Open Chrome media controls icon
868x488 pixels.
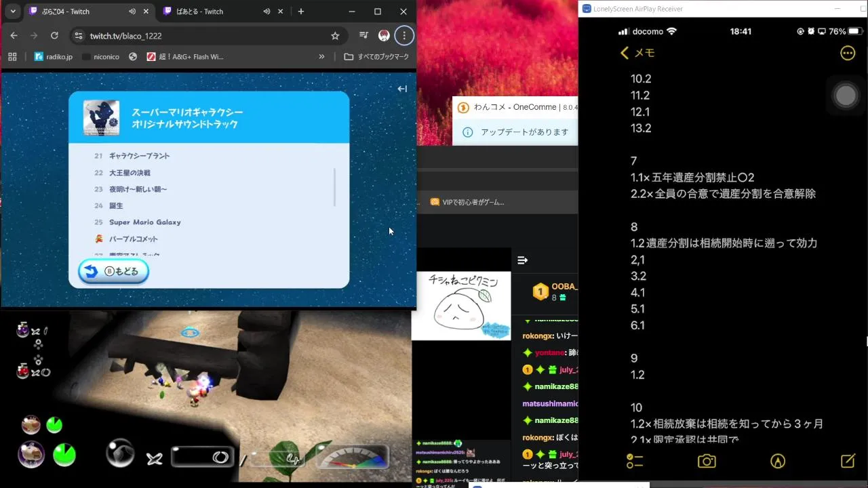pos(363,35)
